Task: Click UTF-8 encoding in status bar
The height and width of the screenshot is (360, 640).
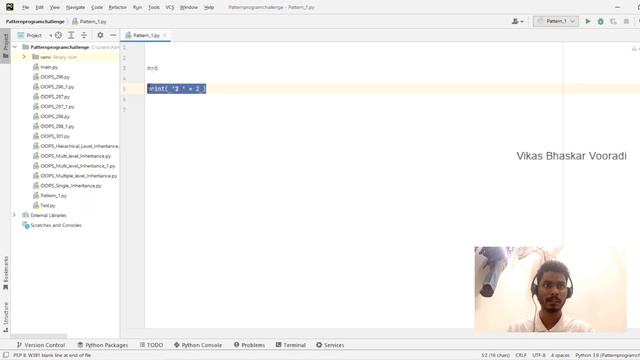Action: (x=539, y=355)
